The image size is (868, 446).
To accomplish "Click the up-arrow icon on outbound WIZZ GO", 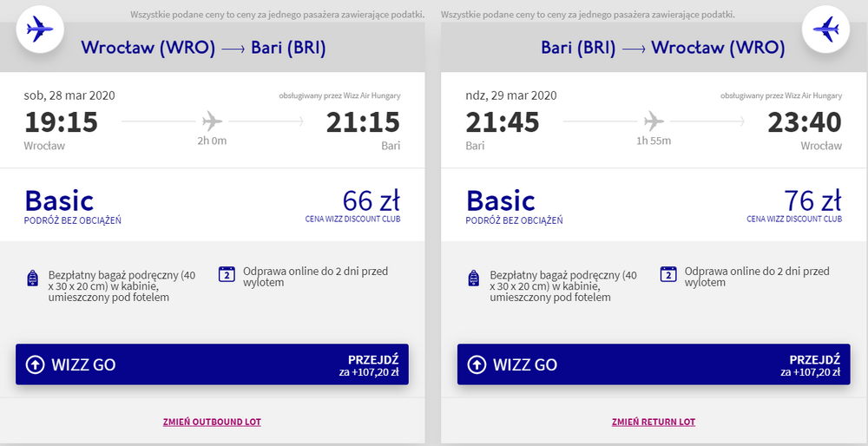I will tap(36, 365).
